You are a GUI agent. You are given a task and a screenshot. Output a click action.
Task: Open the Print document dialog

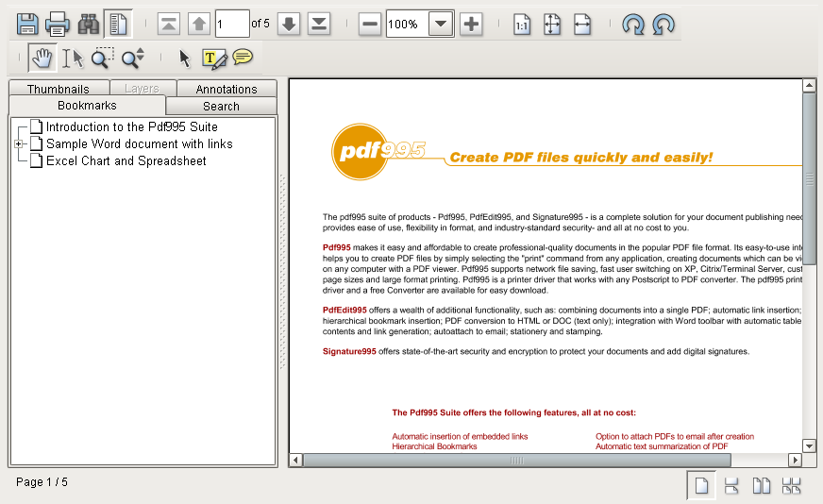[x=58, y=25]
